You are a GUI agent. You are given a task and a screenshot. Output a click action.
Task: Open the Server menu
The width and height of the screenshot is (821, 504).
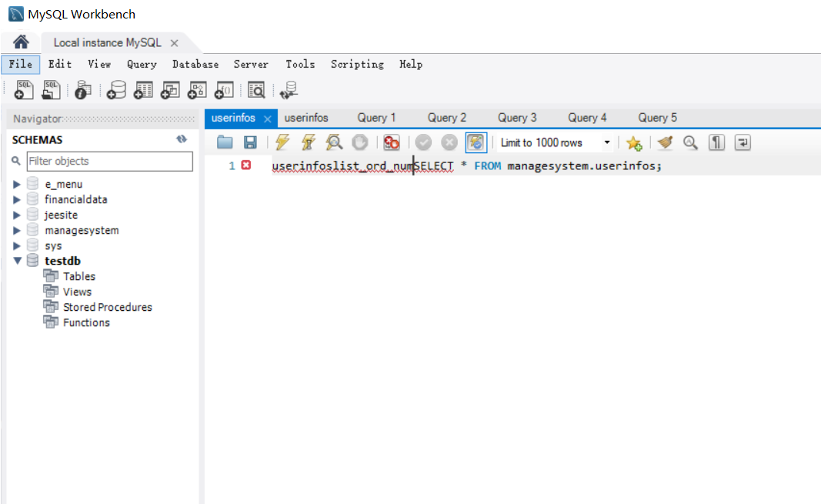coord(251,64)
